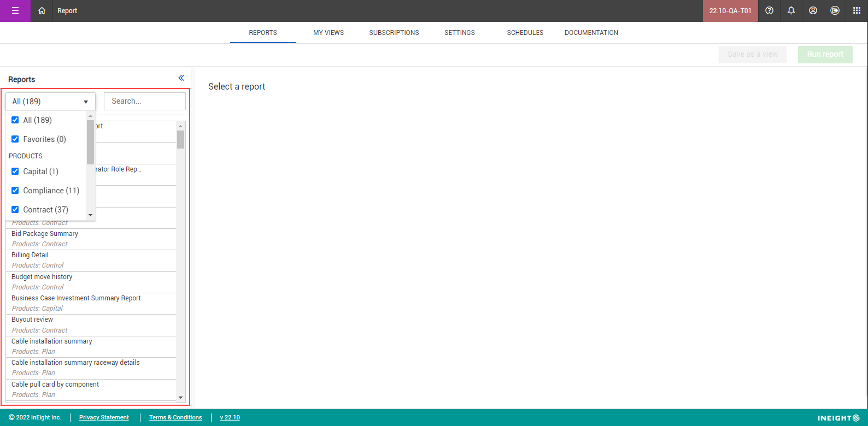Toggle the Favorites (0) checkbox

(15, 139)
